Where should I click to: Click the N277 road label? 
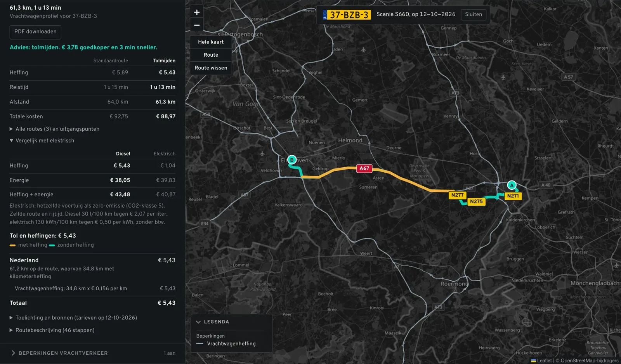click(x=457, y=195)
